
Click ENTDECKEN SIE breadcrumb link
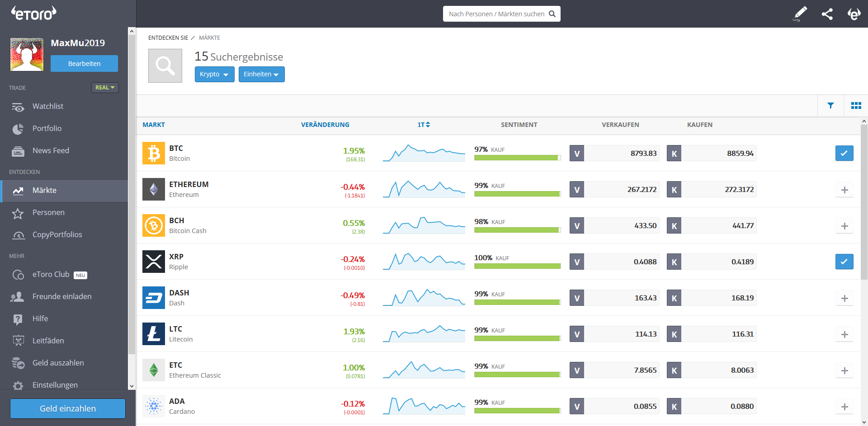click(168, 38)
